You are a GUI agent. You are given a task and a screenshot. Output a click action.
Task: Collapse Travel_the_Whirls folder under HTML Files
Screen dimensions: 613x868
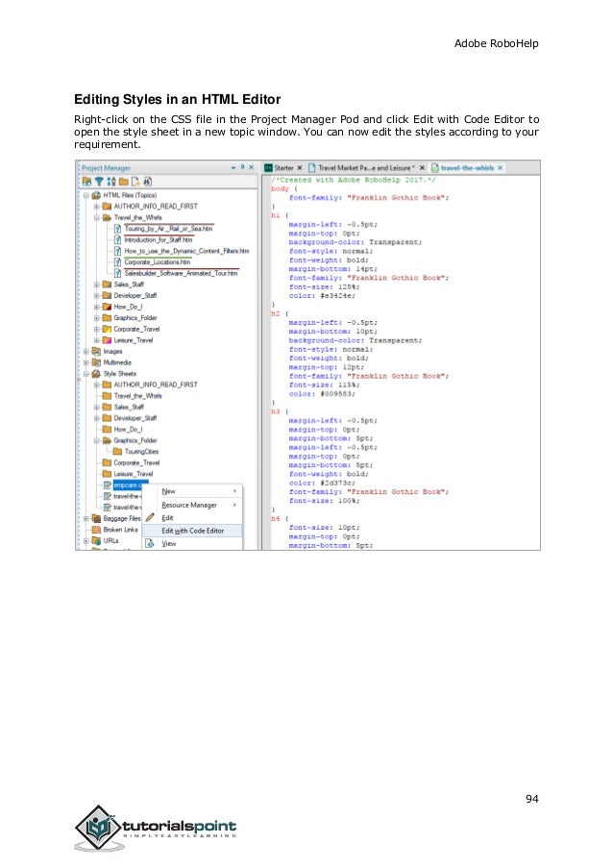pos(97,217)
